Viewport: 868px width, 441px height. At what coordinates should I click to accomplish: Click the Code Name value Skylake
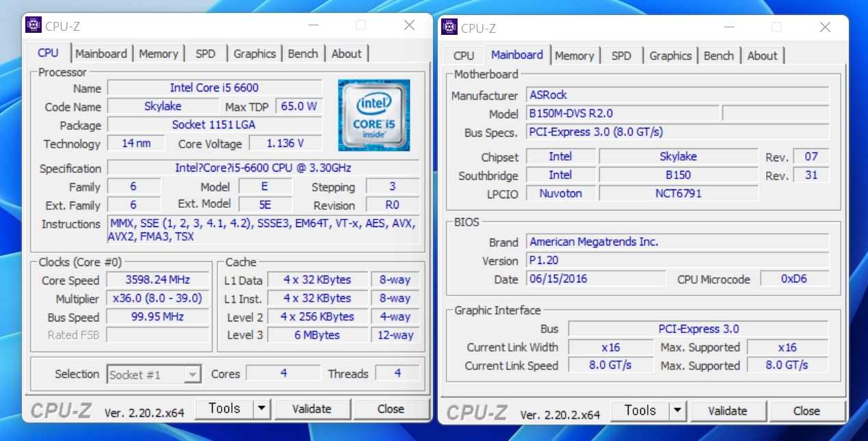click(x=162, y=106)
